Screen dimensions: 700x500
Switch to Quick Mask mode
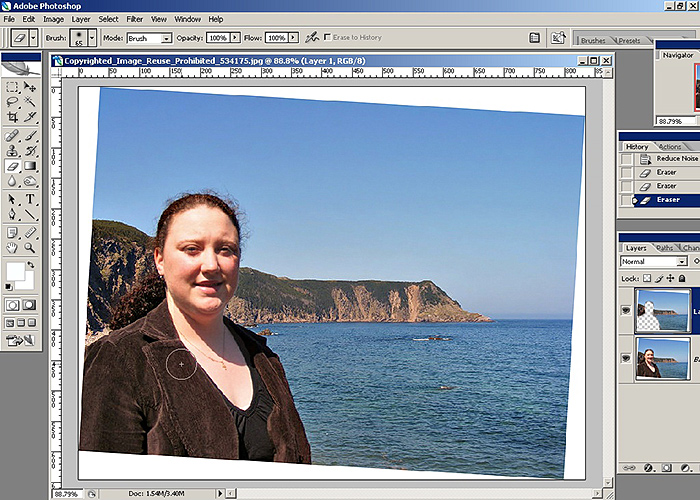click(29, 305)
